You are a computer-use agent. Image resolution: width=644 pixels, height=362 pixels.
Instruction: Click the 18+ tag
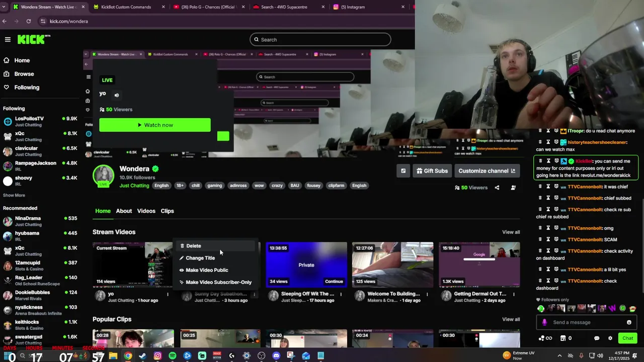(x=180, y=186)
